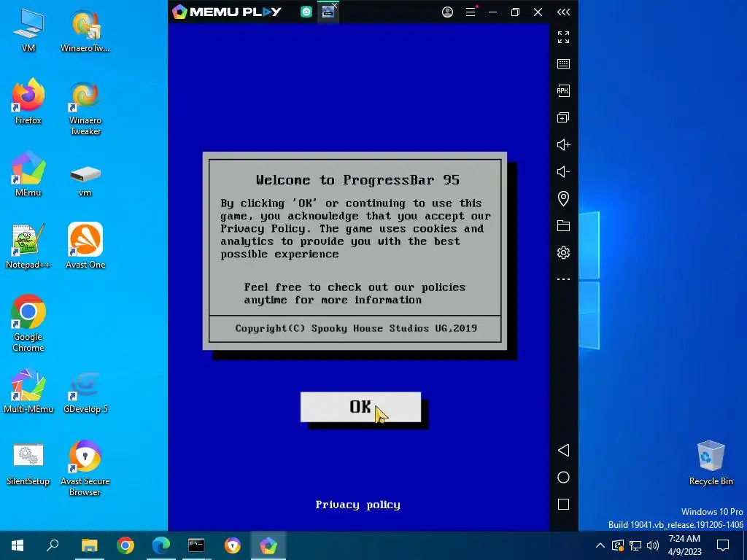Open the notification center icon

(723, 545)
